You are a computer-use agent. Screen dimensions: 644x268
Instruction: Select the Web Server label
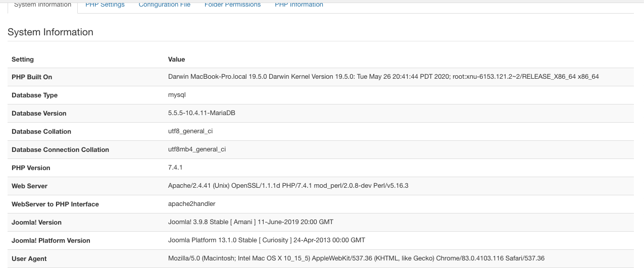coord(29,186)
